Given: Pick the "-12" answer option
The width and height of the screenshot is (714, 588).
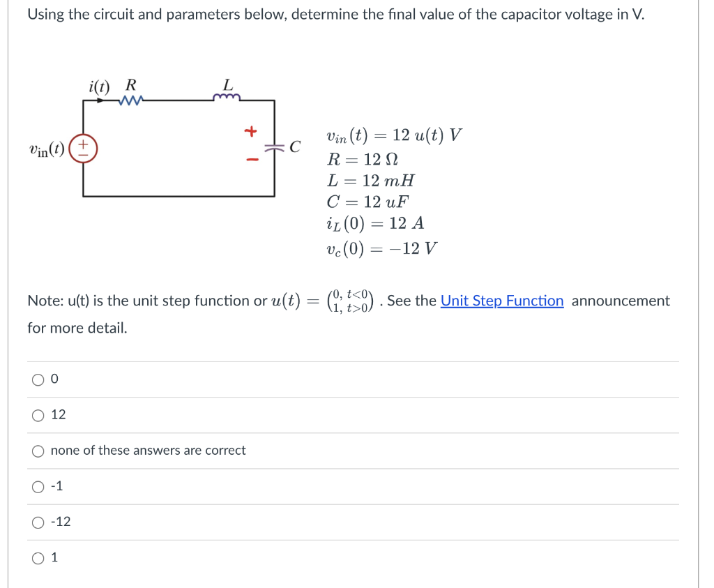Looking at the screenshot, I should 38,522.
